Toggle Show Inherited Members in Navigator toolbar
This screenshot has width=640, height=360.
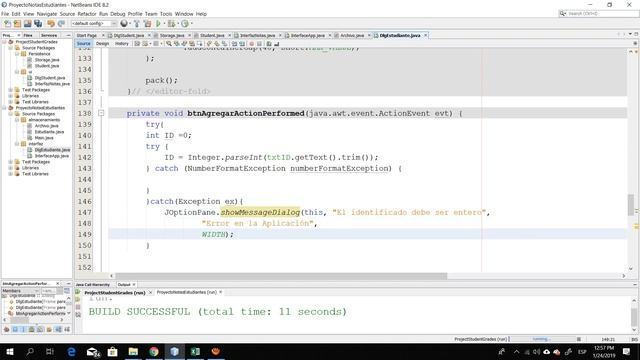tap(7, 329)
